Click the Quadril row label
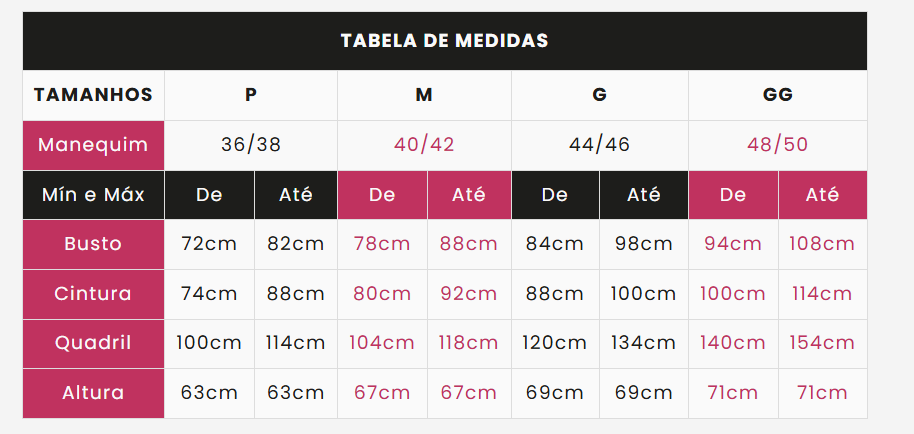This screenshot has width=914, height=434. (x=93, y=344)
